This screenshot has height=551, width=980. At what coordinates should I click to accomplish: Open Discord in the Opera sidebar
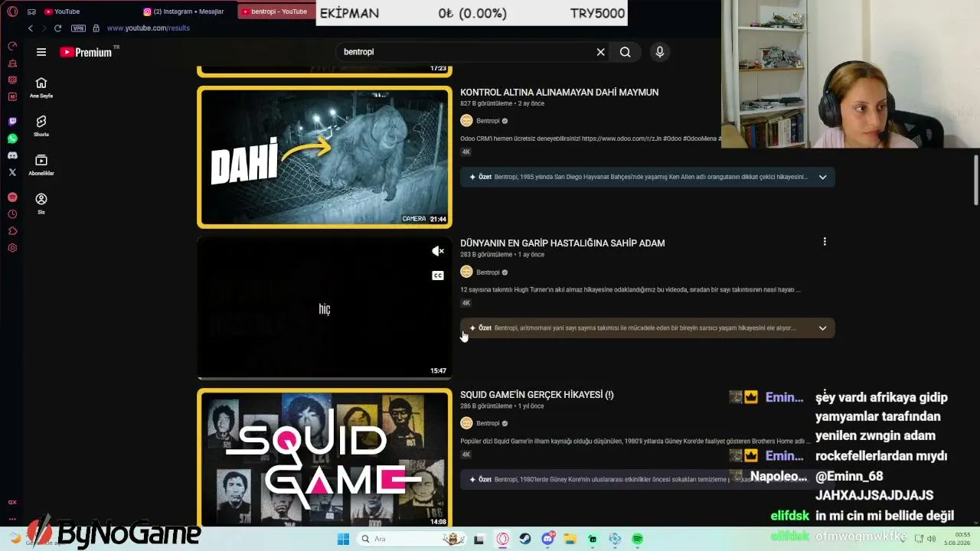(12, 155)
